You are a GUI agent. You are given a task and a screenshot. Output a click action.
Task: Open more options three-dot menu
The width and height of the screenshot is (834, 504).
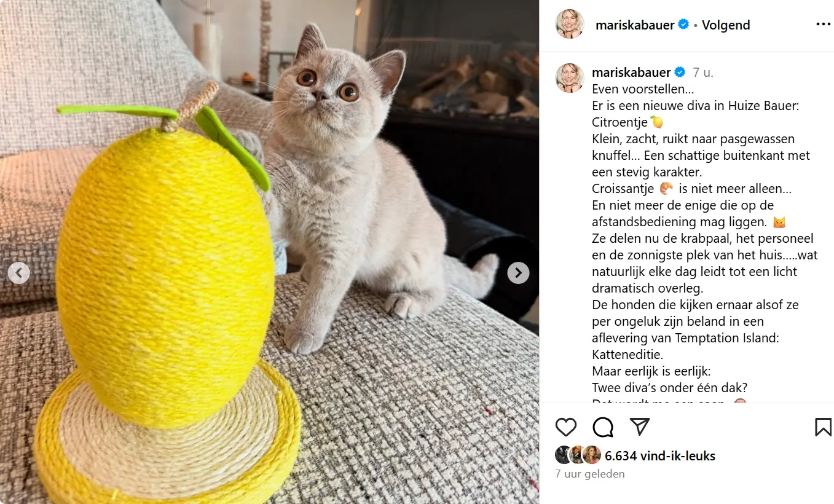[x=823, y=25]
